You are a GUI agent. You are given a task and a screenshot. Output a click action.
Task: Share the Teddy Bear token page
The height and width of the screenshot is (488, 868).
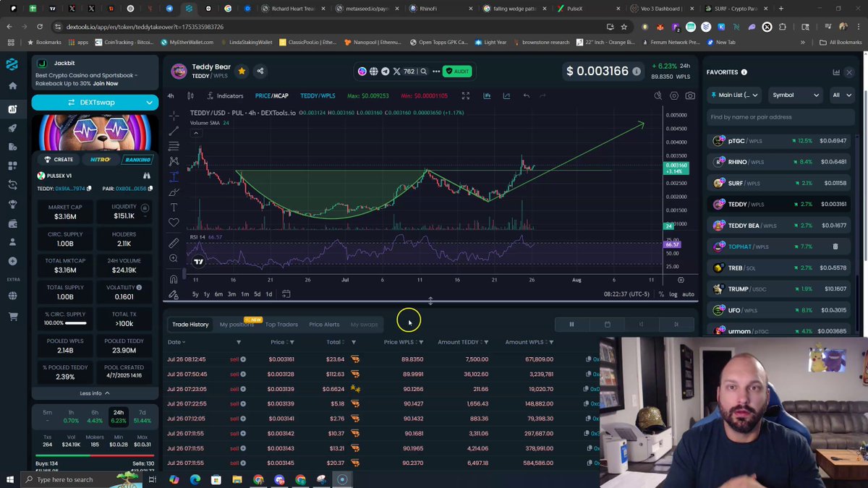260,71
